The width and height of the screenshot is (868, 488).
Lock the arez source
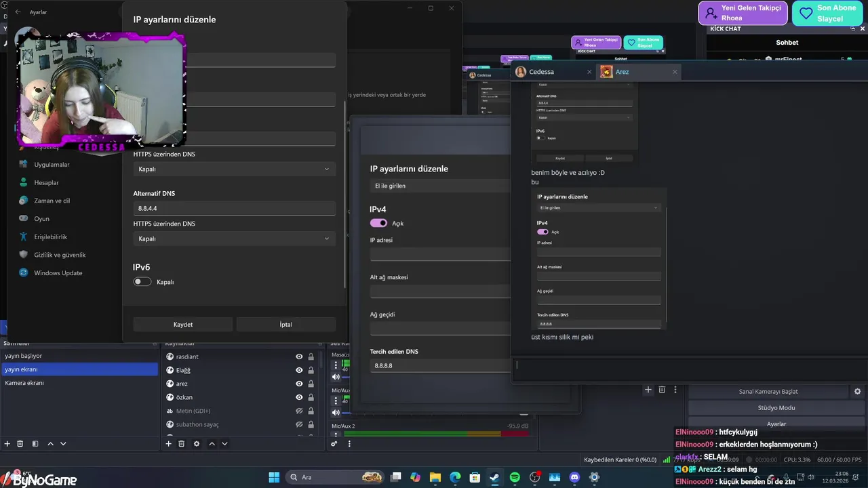click(x=311, y=384)
